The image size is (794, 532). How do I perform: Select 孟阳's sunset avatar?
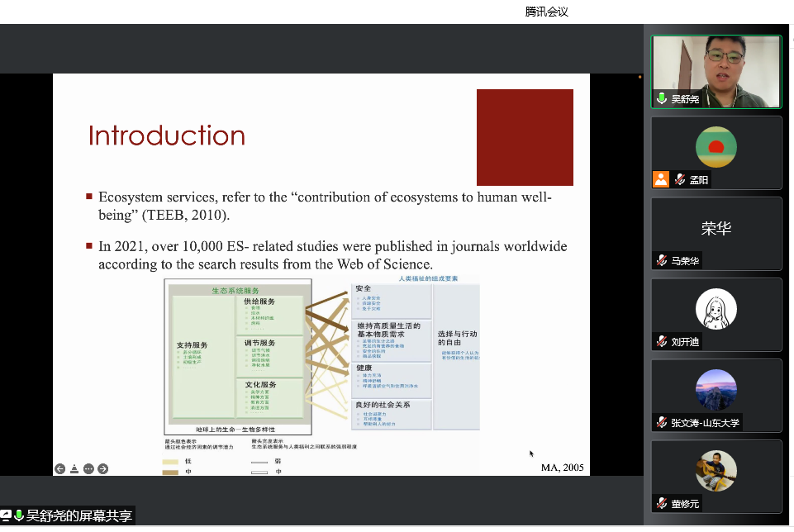click(716, 147)
